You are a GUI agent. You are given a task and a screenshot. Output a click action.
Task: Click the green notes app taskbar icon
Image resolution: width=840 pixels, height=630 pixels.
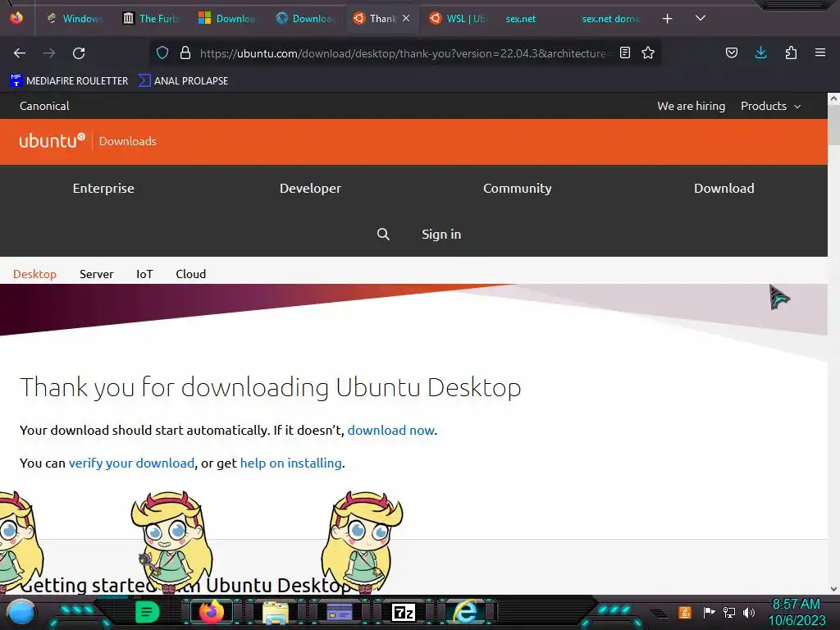[x=148, y=612]
